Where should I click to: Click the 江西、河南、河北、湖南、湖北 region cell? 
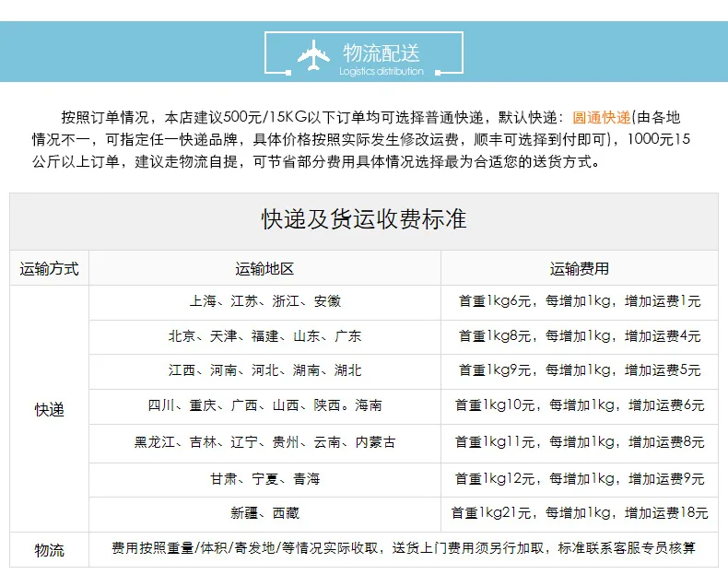(265, 370)
